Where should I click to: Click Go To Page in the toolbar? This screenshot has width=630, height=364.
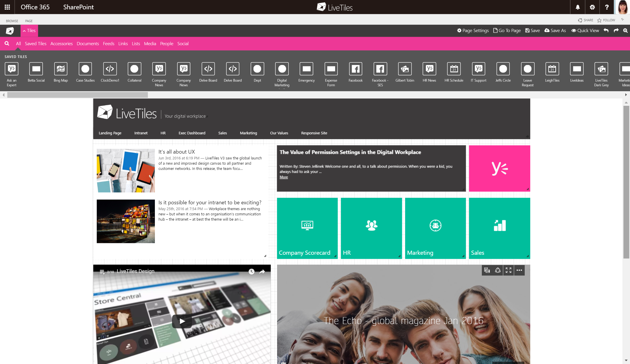click(x=507, y=30)
